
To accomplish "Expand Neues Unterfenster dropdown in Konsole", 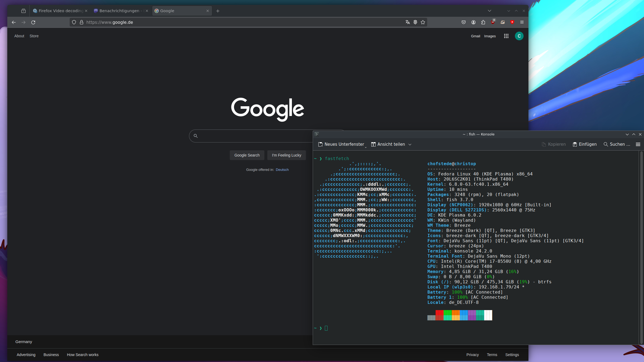I will tap(366, 147).
